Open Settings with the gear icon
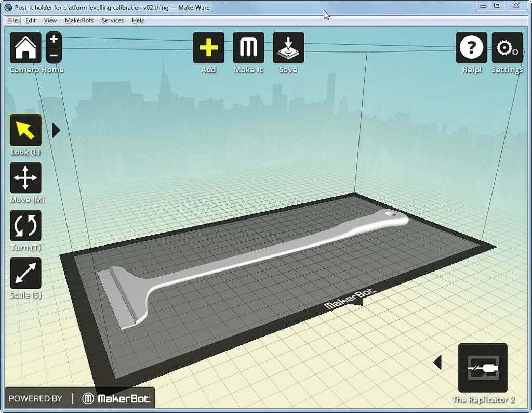The width and height of the screenshot is (532, 413). (x=508, y=48)
